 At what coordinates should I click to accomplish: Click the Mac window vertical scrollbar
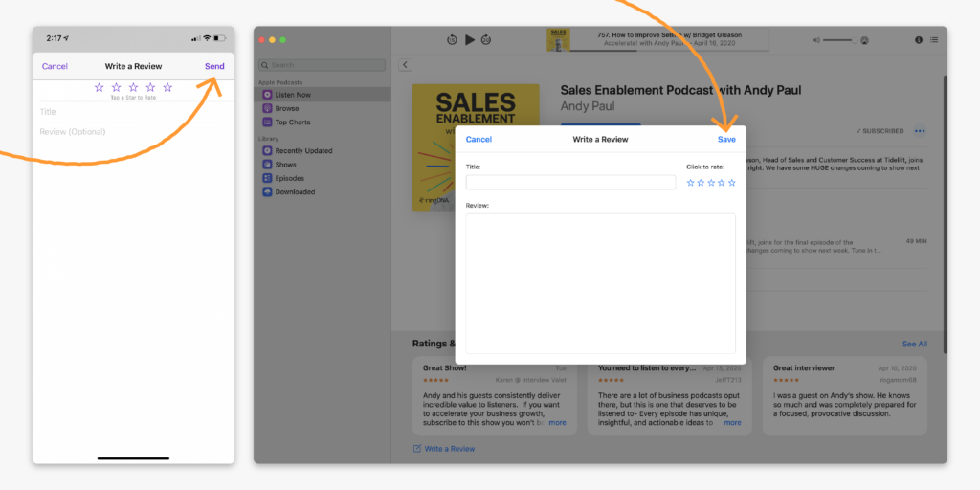944,214
